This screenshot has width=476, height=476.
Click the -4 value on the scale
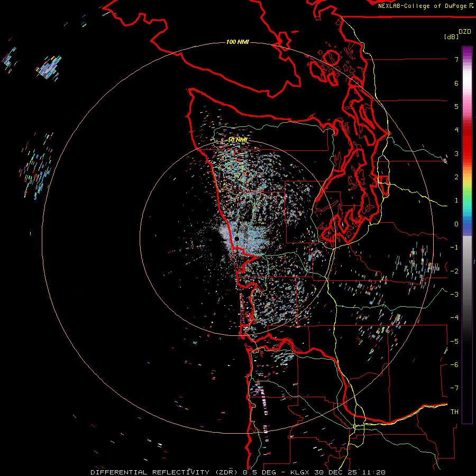click(454, 318)
